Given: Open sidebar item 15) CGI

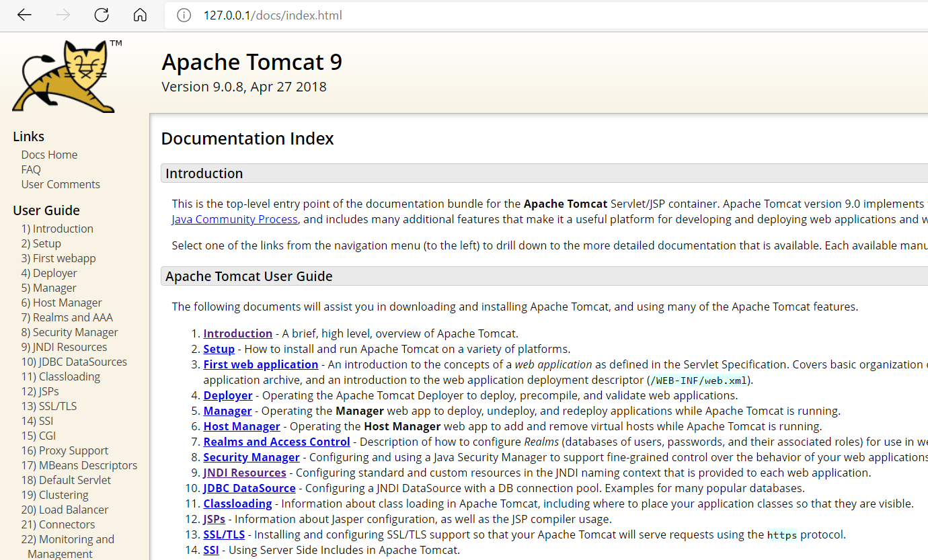Looking at the screenshot, I should click(38, 436).
